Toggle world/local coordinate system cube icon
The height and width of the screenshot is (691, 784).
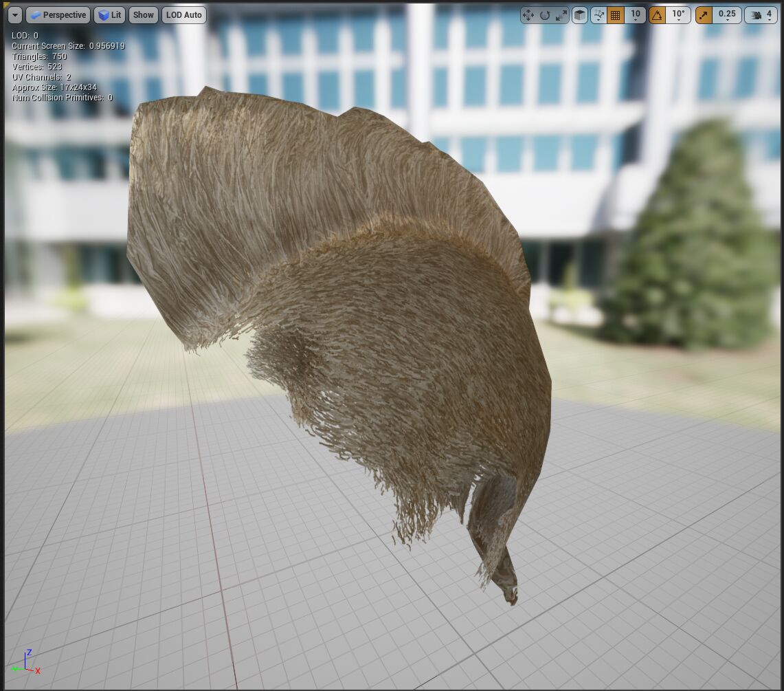click(581, 14)
